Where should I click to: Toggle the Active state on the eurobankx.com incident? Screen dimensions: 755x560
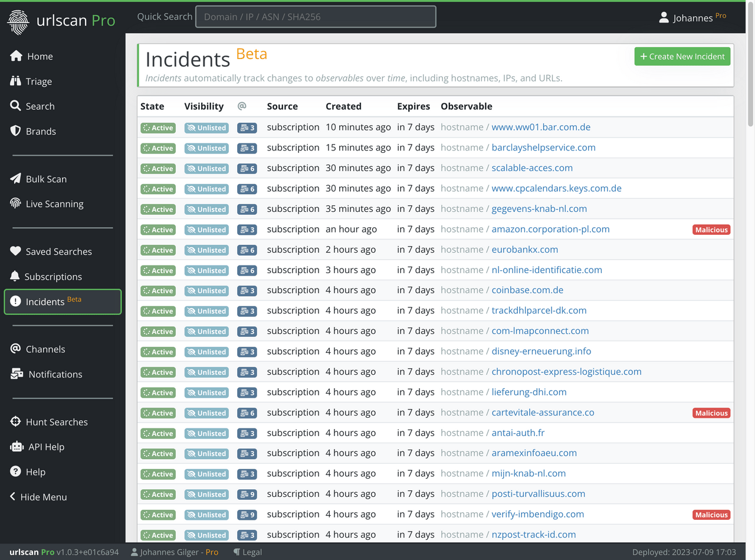pos(157,250)
